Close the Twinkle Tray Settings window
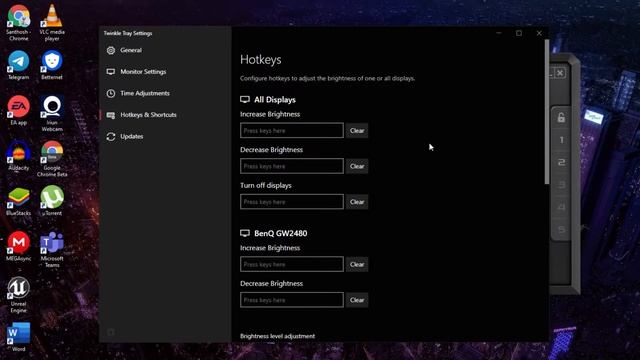The height and width of the screenshot is (360, 640). (539, 33)
